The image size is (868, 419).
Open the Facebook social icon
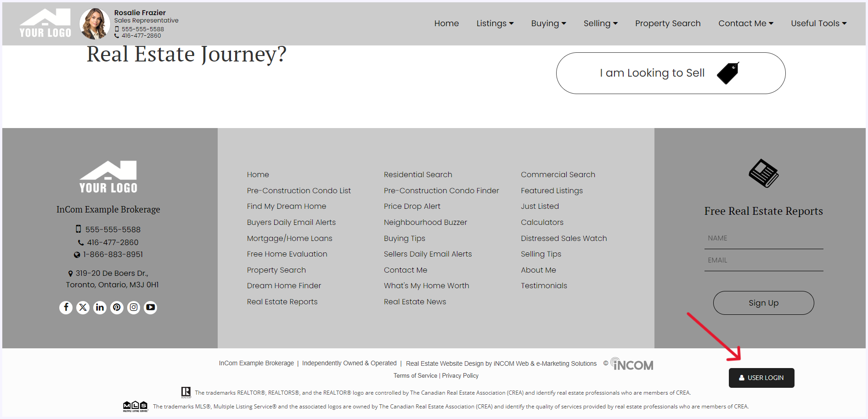click(x=66, y=307)
